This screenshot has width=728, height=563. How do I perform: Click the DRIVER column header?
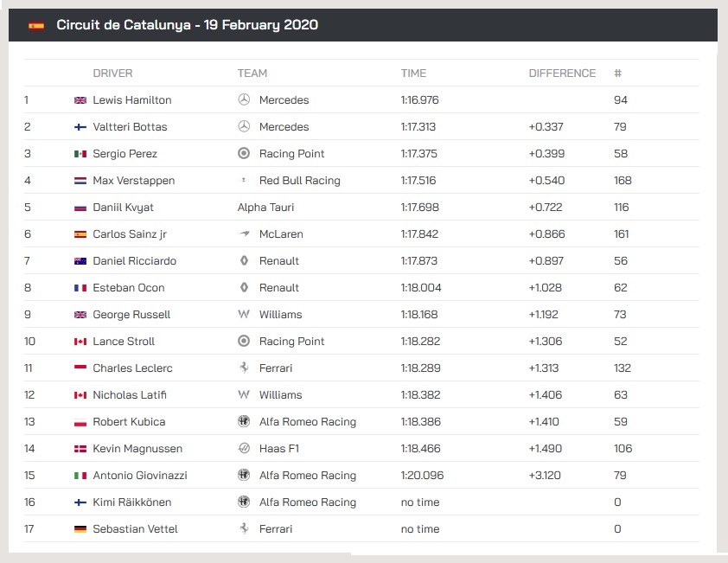pos(112,74)
